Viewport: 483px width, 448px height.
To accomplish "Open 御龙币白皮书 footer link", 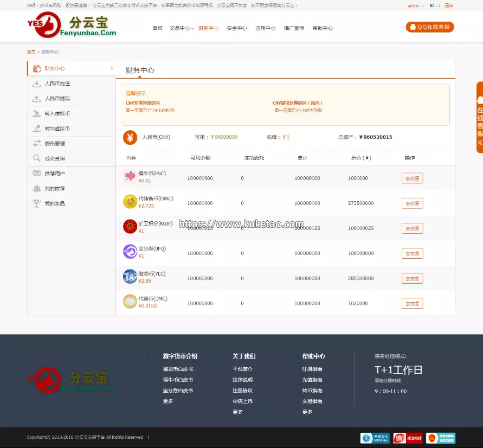I will (x=178, y=369).
